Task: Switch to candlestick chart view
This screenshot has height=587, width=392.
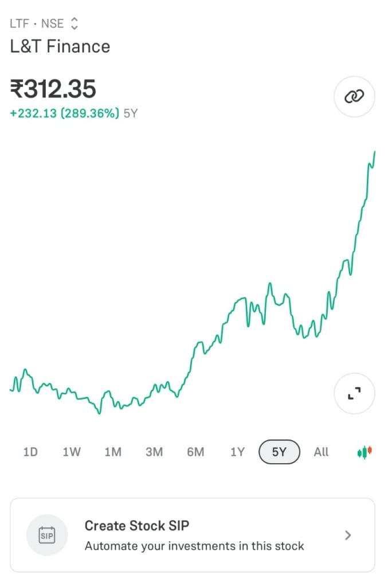Action: pos(364,452)
